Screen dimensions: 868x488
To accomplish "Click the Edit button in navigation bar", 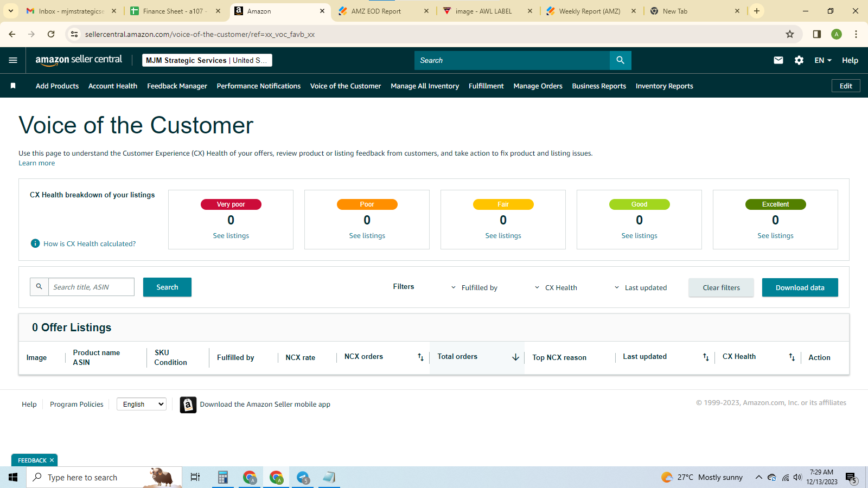I will click(x=846, y=86).
